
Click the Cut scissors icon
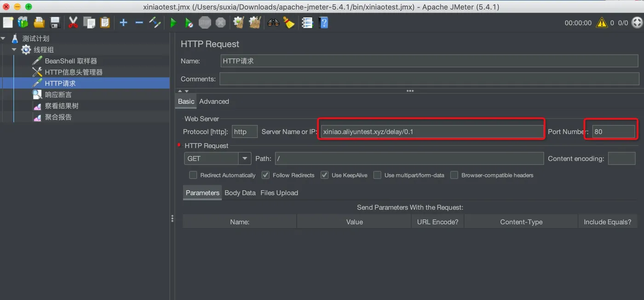click(73, 22)
